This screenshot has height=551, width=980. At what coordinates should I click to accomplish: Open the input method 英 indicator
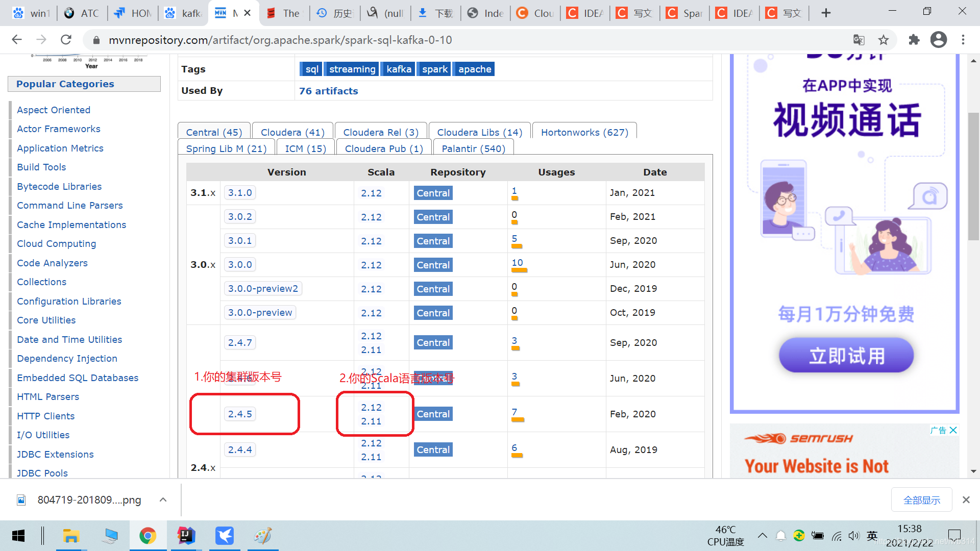point(872,536)
